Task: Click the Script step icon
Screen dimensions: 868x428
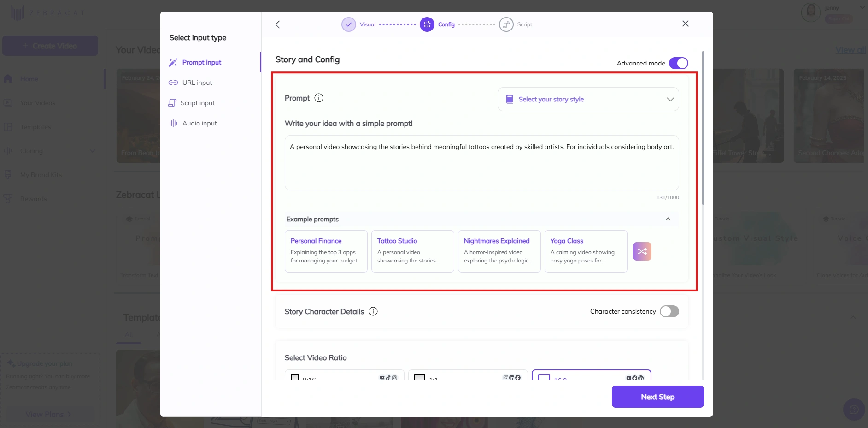Action: pos(506,24)
